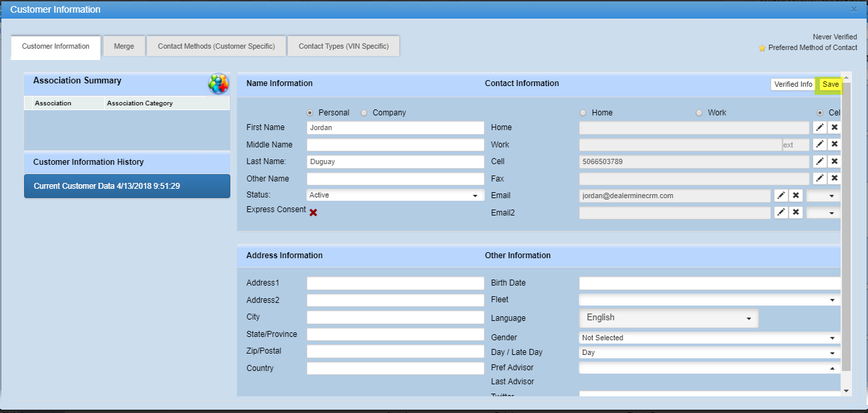Open Contact Methods (Customer Specific) tab

[216, 47]
